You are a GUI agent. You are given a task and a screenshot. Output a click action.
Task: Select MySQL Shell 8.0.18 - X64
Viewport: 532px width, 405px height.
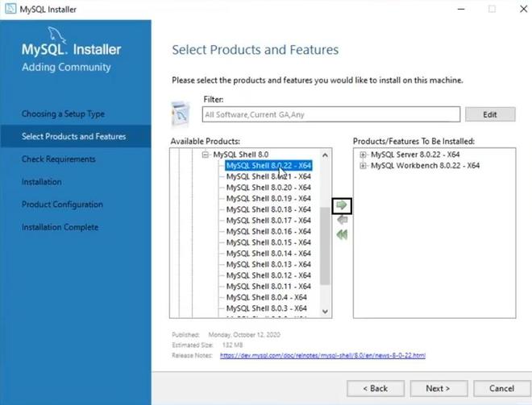coord(268,209)
